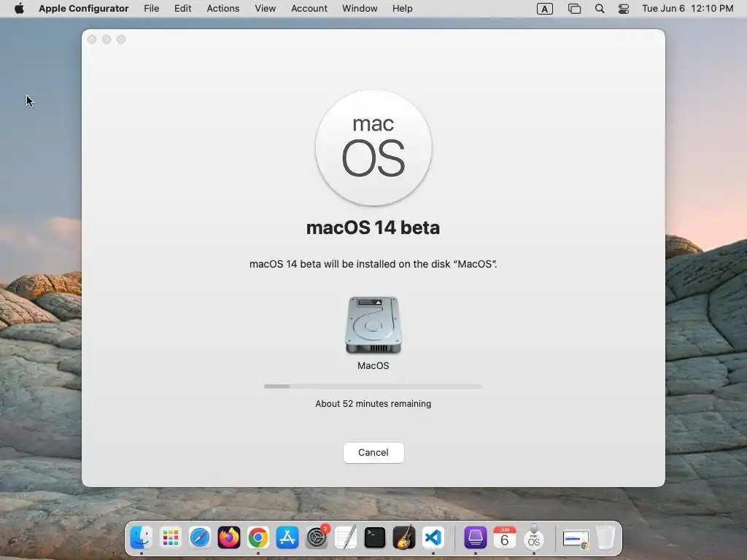The width and height of the screenshot is (747, 560).
Task: Open the Actions menu
Action: 223,9
